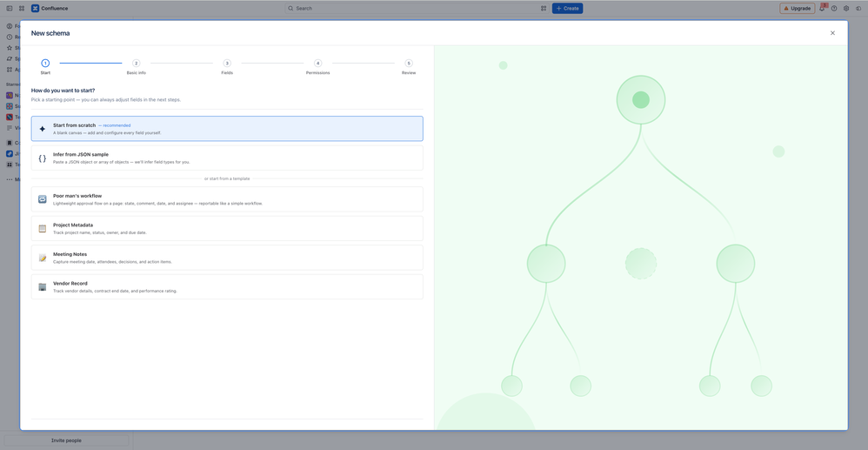Click the bookmark icon in sidebar shortcuts
This screenshot has height=450, width=868.
click(9, 143)
